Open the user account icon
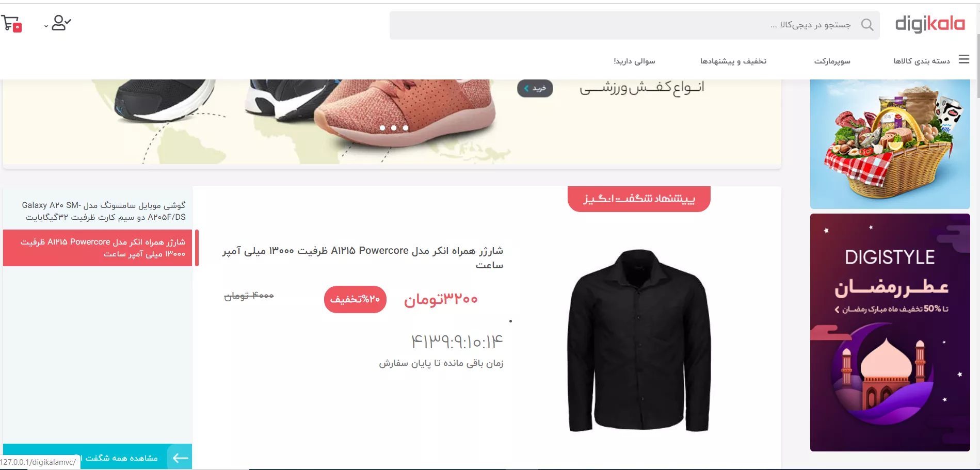The width and height of the screenshot is (980, 470). (61, 23)
